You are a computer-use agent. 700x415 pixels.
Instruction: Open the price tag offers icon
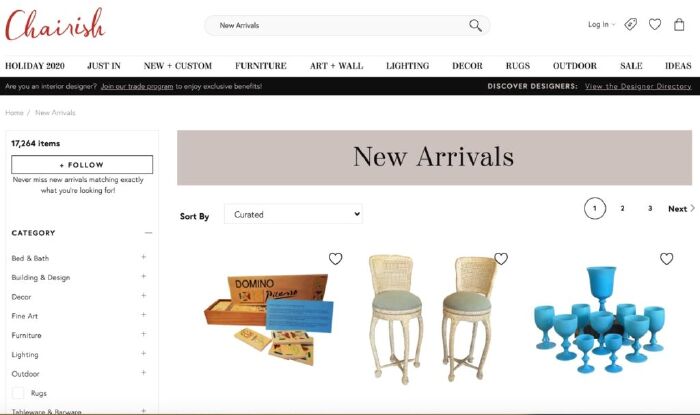click(630, 24)
